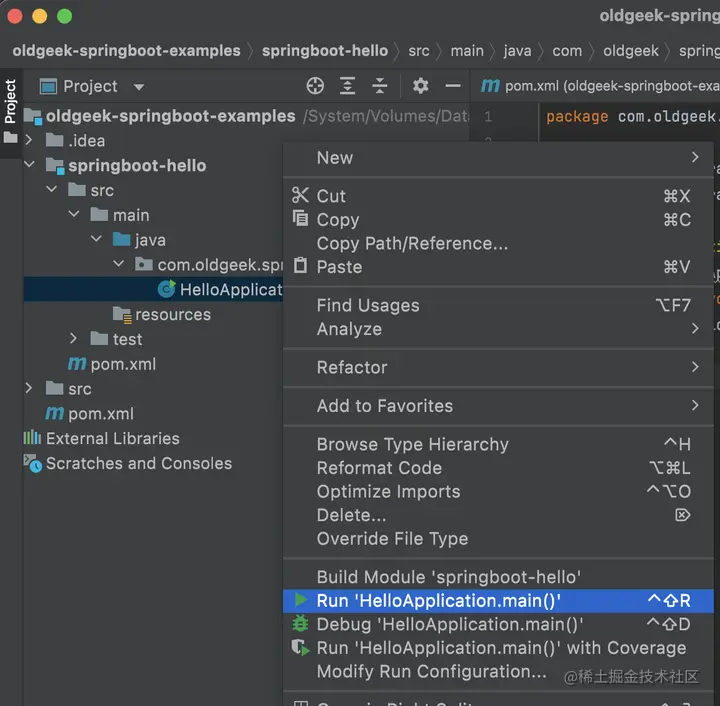The image size is (720, 706).
Task: Open the Project view dropdown arrow
Action: coord(139,87)
